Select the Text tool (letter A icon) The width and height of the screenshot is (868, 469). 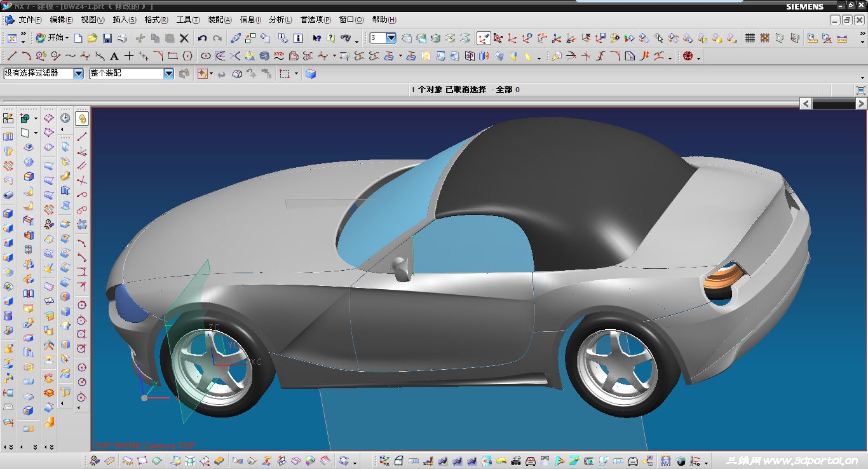[x=114, y=56]
